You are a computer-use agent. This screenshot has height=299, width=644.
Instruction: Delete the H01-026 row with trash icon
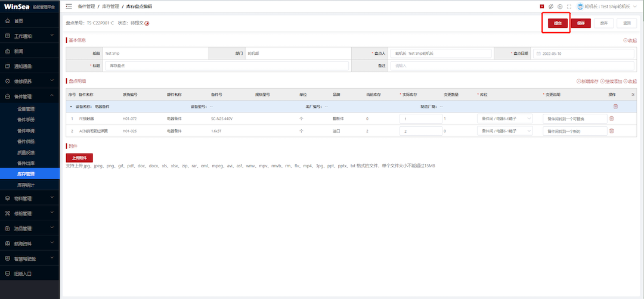(612, 131)
